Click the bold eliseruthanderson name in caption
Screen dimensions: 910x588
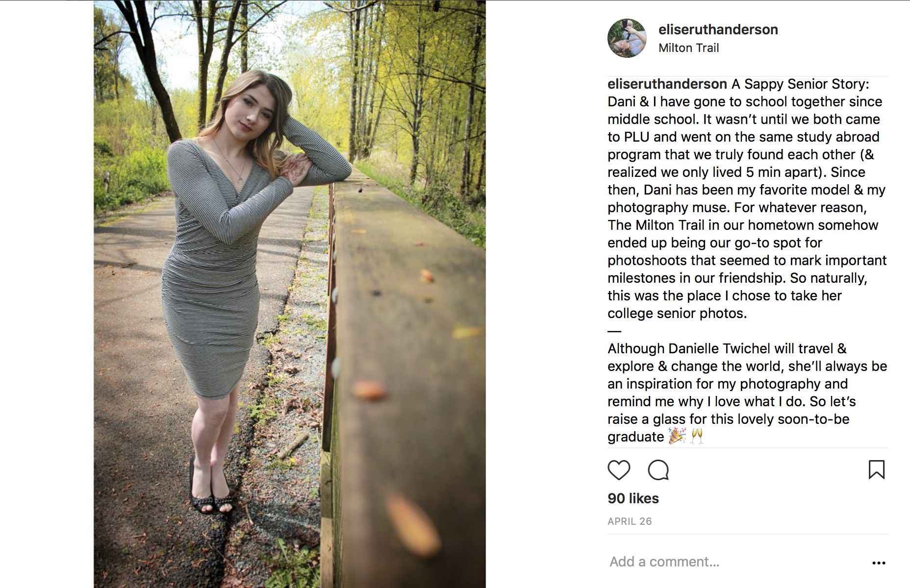click(667, 84)
